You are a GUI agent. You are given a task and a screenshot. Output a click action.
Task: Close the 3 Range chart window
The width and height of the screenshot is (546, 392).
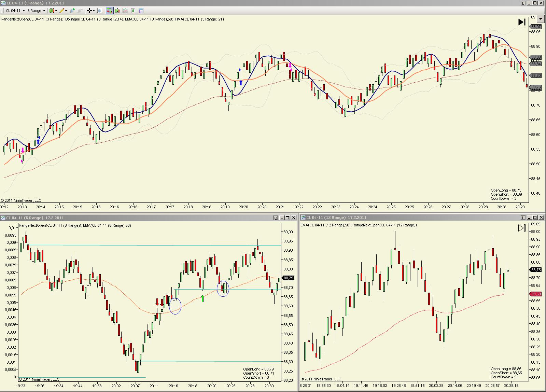(541, 3)
